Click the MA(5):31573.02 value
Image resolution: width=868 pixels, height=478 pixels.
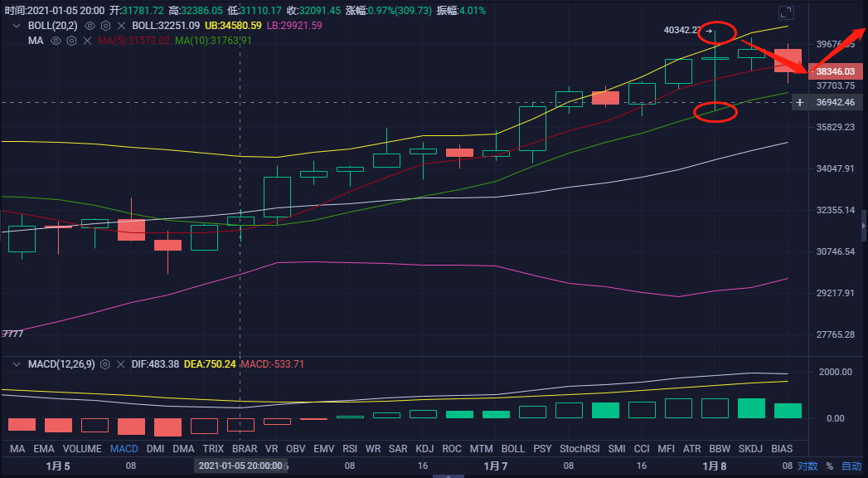[x=134, y=41]
